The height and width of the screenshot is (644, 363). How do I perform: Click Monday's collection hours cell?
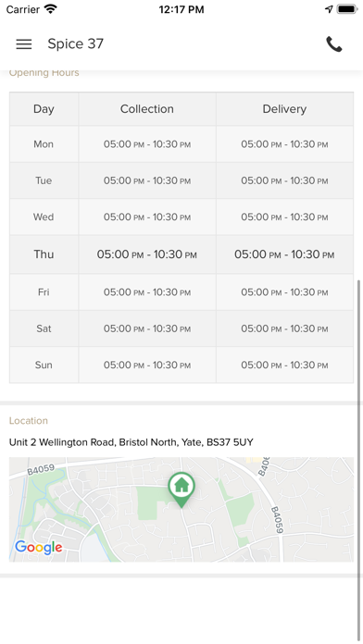coord(147,144)
